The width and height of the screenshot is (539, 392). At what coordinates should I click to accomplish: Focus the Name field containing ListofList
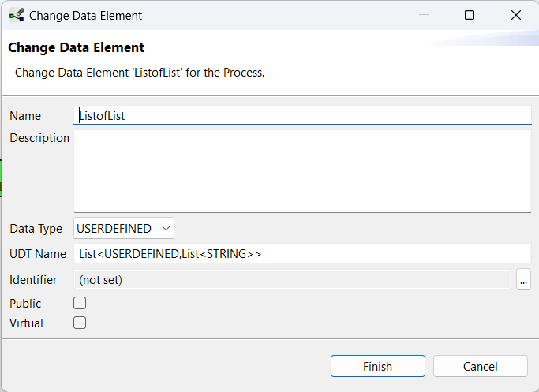[x=302, y=115]
